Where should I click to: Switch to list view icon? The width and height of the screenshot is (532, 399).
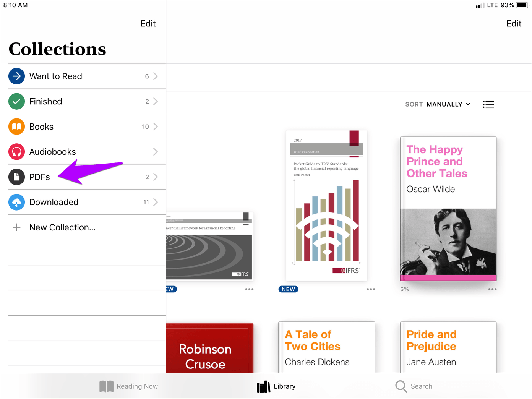click(488, 104)
